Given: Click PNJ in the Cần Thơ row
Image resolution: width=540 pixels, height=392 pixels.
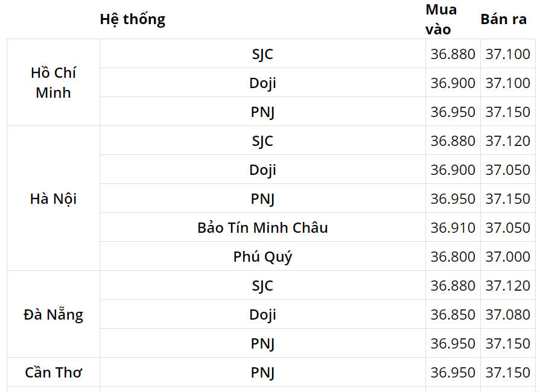Looking at the screenshot, I should click(x=262, y=372).
